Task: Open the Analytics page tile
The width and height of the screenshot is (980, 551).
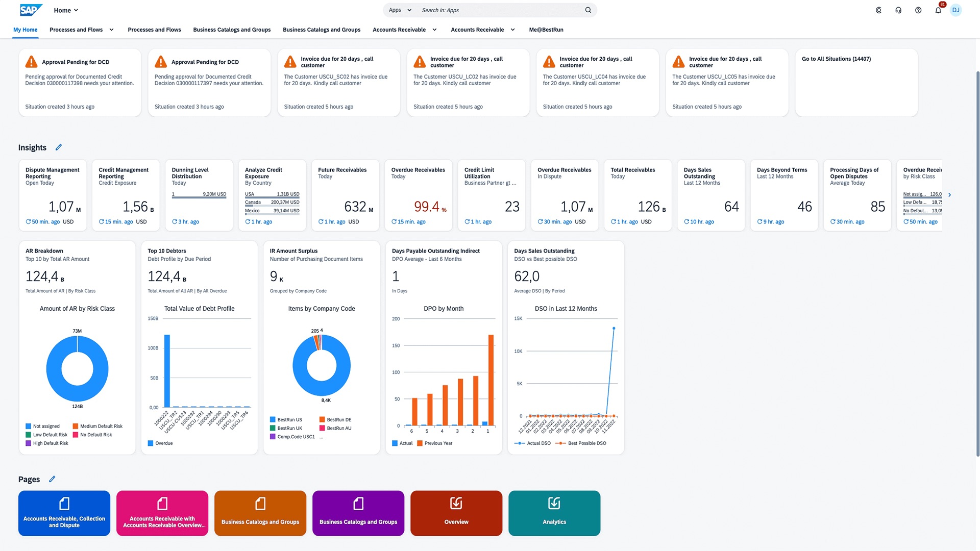Action: coord(554,513)
